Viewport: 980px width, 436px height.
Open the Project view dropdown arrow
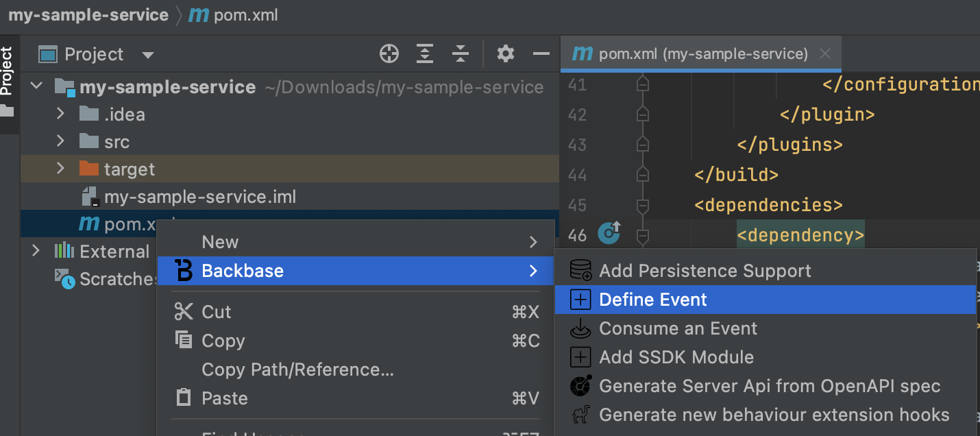coord(147,55)
